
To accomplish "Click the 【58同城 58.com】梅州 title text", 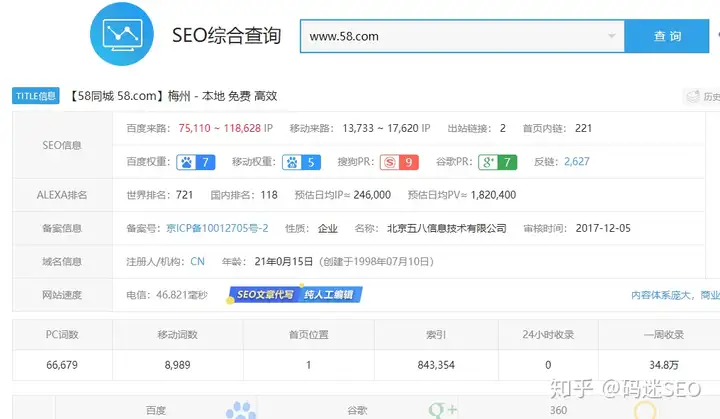I will (173, 96).
